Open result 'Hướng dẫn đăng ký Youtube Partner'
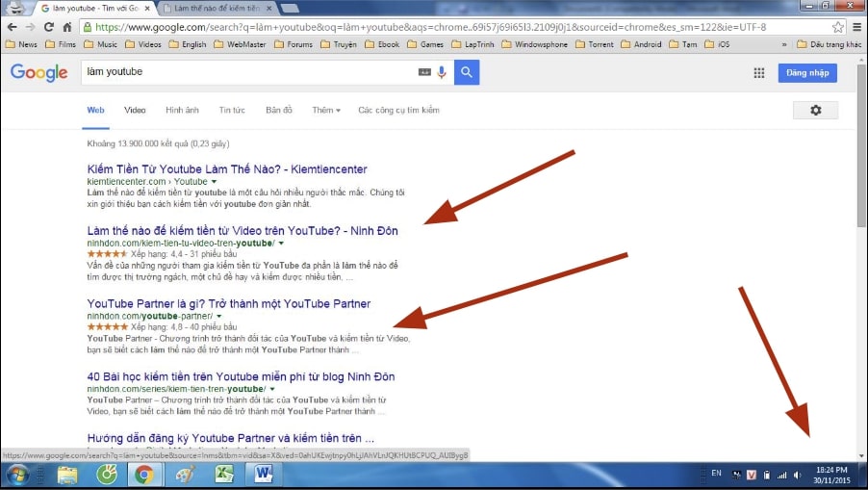The width and height of the screenshot is (868, 490). coord(230,438)
